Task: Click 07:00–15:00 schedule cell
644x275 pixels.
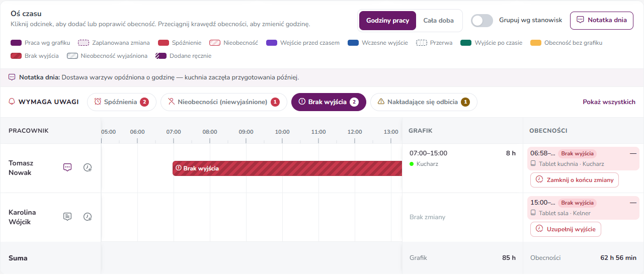Action: (462, 168)
